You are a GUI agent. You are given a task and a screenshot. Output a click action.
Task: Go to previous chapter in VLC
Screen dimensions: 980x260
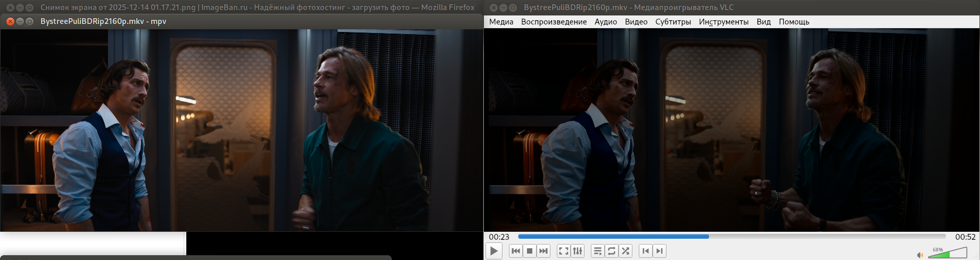646,251
